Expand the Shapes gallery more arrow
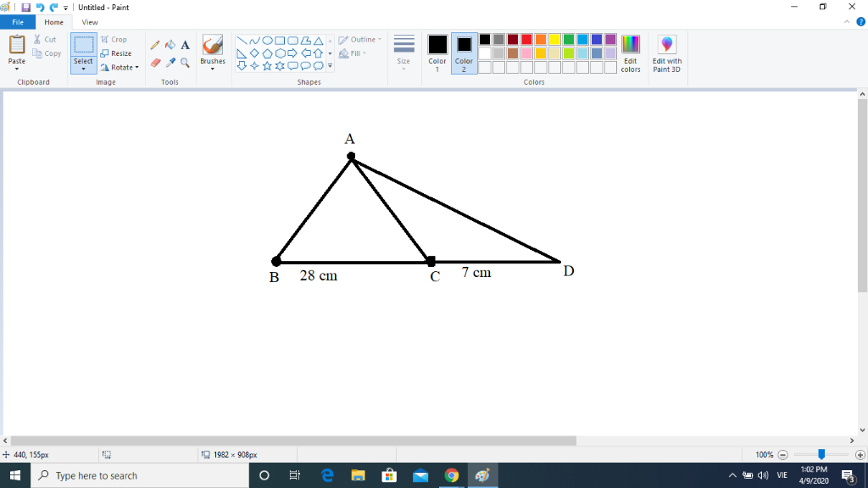 (330, 66)
